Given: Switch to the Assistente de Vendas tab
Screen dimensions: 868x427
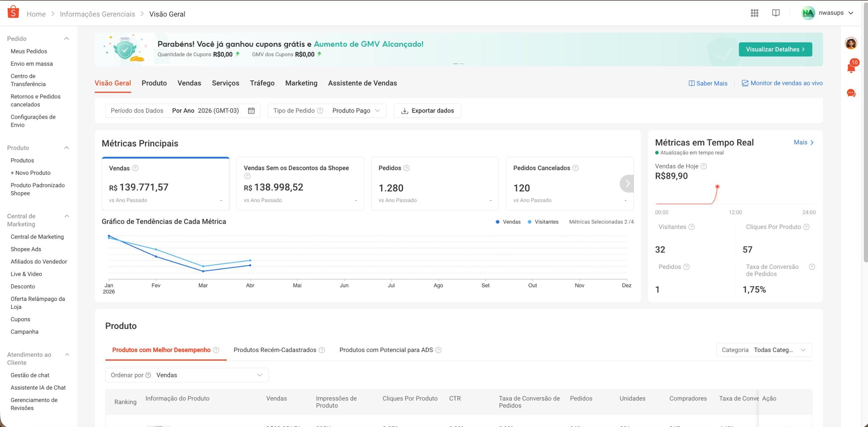Looking at the screenshot, I should (363, 83).
